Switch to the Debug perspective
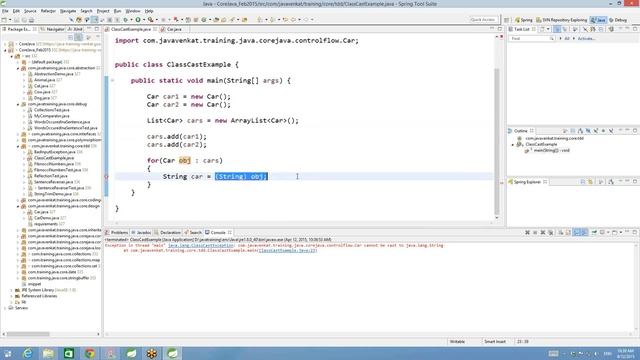The height and width of the screenshot is (360, 640). [x=618, y=20]
